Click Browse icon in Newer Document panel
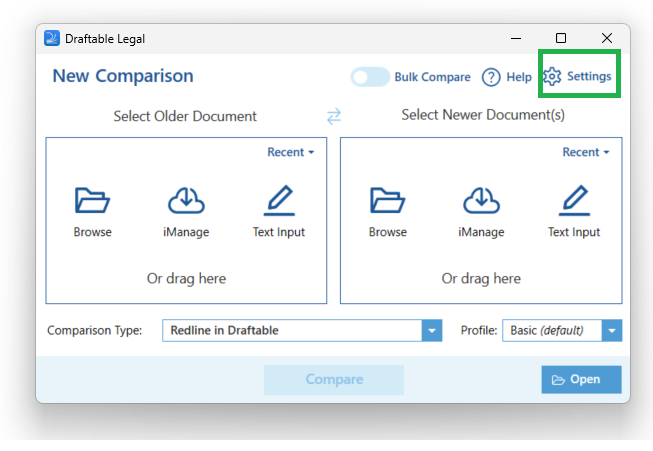This screenshot has width=653, height=451. [x=387, y=200]
